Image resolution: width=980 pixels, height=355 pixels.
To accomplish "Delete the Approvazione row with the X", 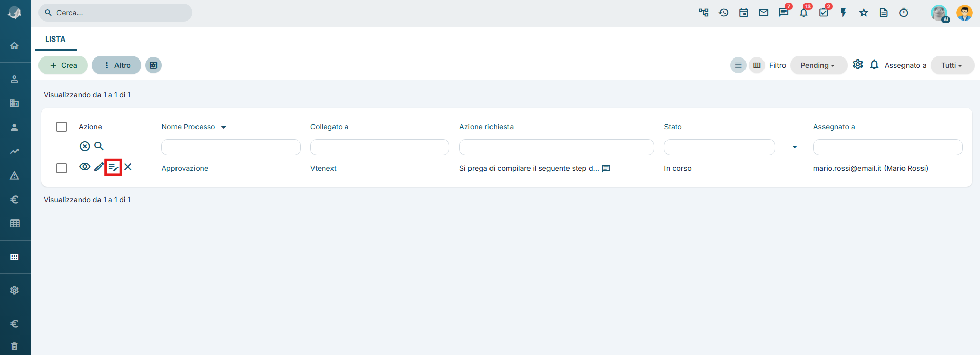I will click(128, 167).
